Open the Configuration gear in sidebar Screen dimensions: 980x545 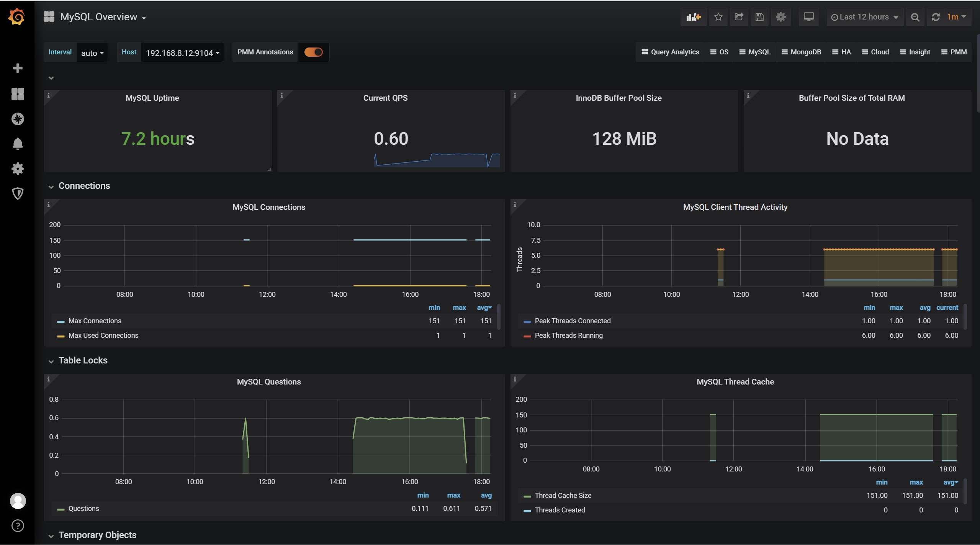click(18, 169)
